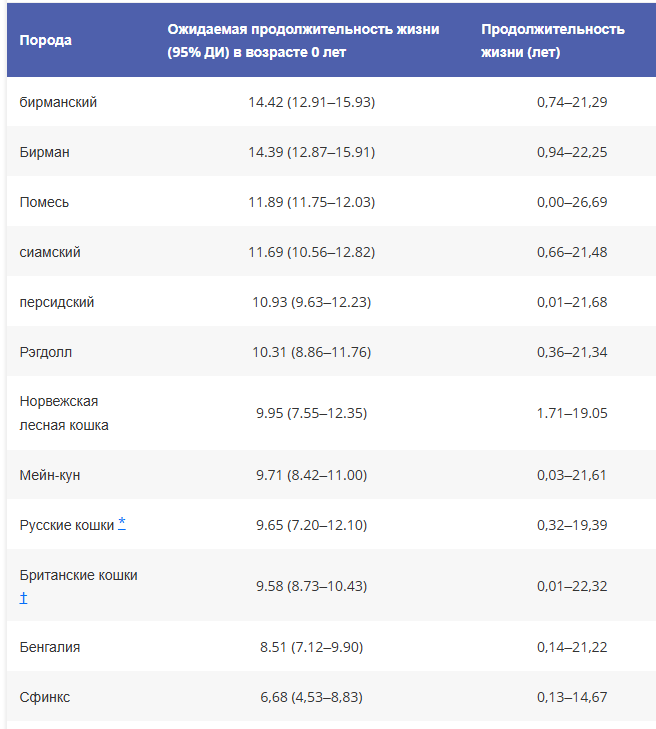Click the Сфинкс row label

(45, 697)
